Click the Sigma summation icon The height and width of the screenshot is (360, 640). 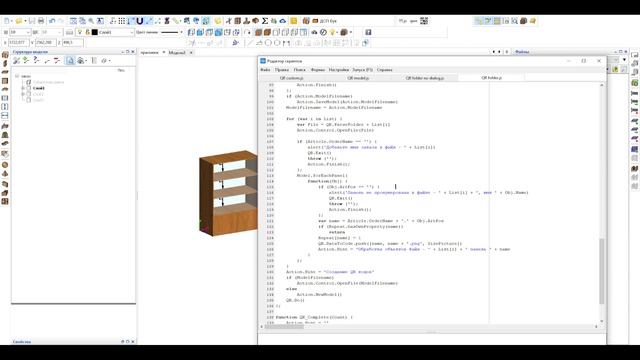[265, 21]
